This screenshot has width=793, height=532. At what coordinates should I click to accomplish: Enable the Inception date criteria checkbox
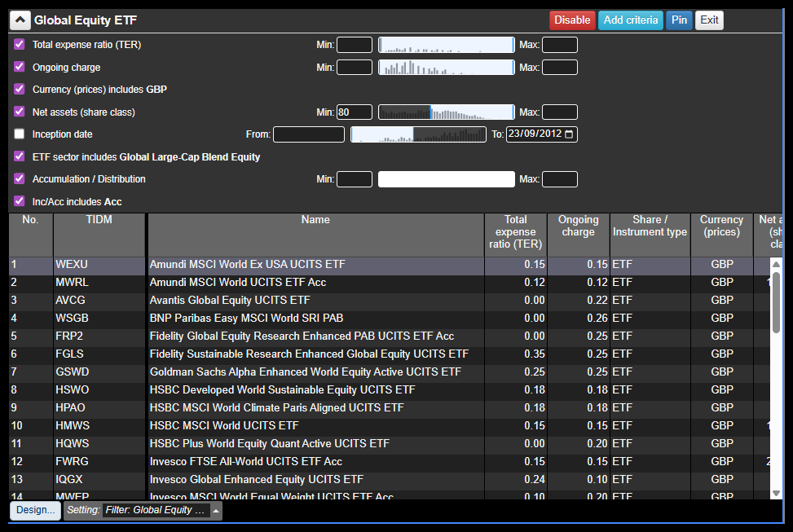point(20,134)
